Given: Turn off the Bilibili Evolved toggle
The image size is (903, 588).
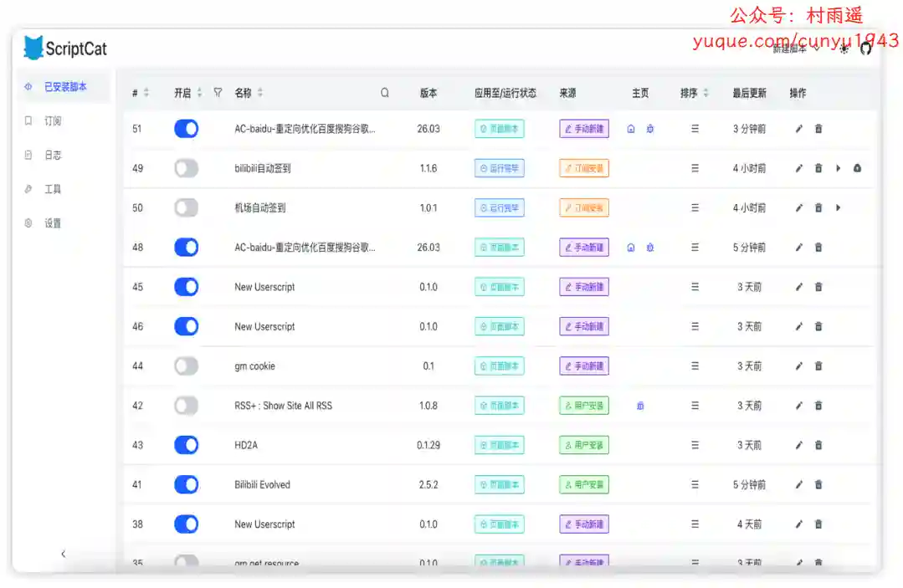Looking at the screenshot, I should (187, 485).
